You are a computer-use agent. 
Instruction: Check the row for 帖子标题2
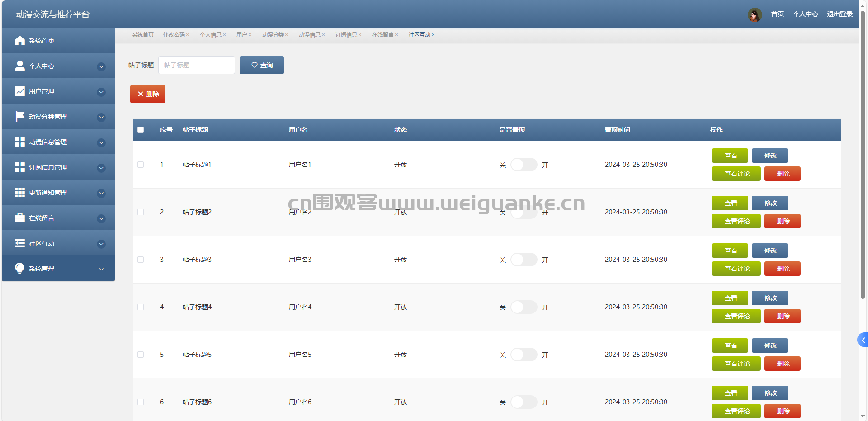141,212
